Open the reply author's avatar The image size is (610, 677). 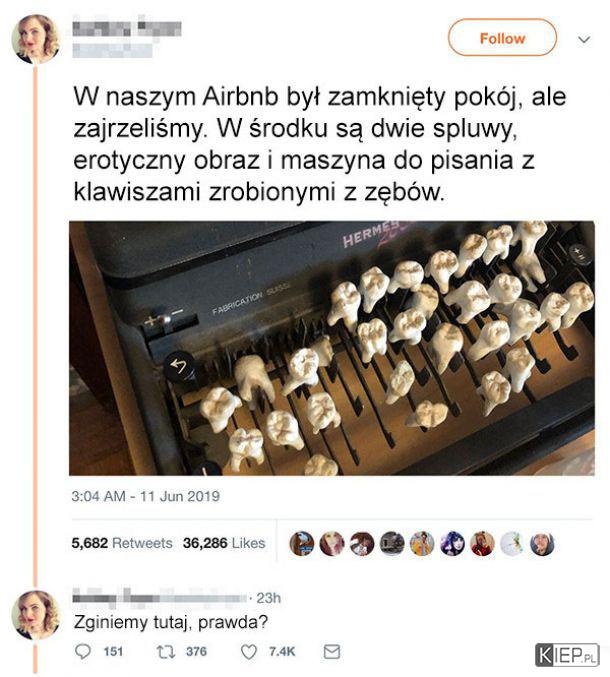(36, 615)
